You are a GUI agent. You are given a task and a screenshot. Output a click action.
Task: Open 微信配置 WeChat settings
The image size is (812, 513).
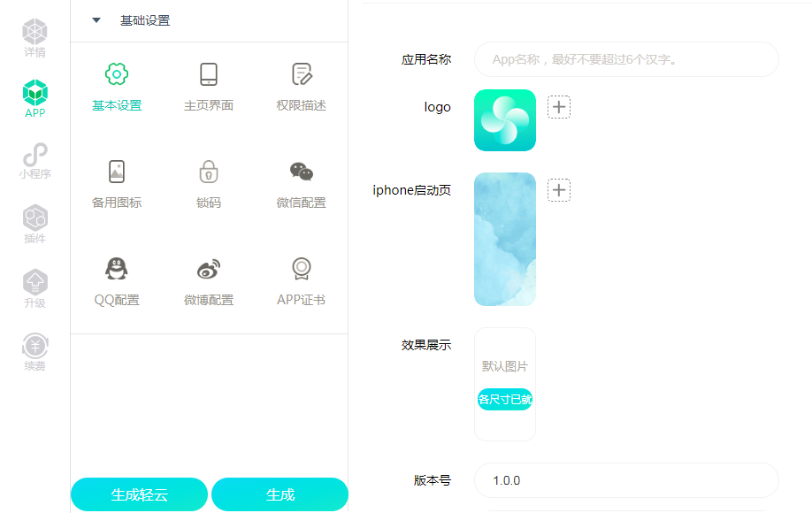click(301, 184)
